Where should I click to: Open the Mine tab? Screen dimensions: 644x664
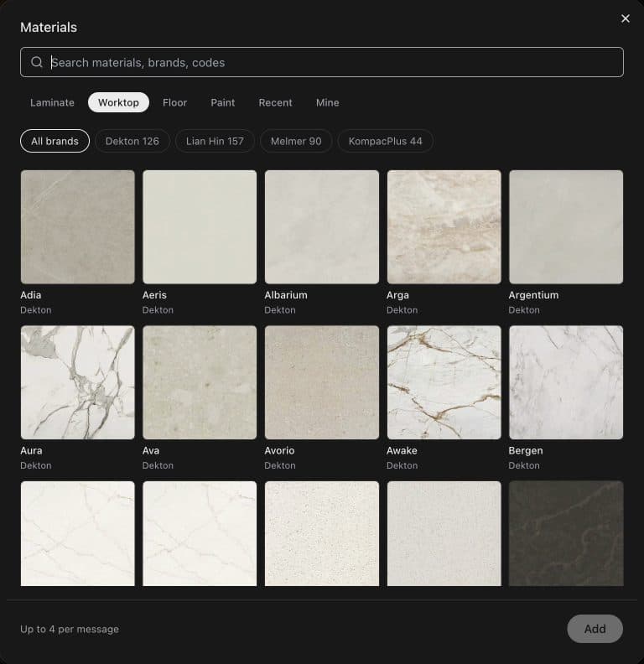click(x=328, y=102)
